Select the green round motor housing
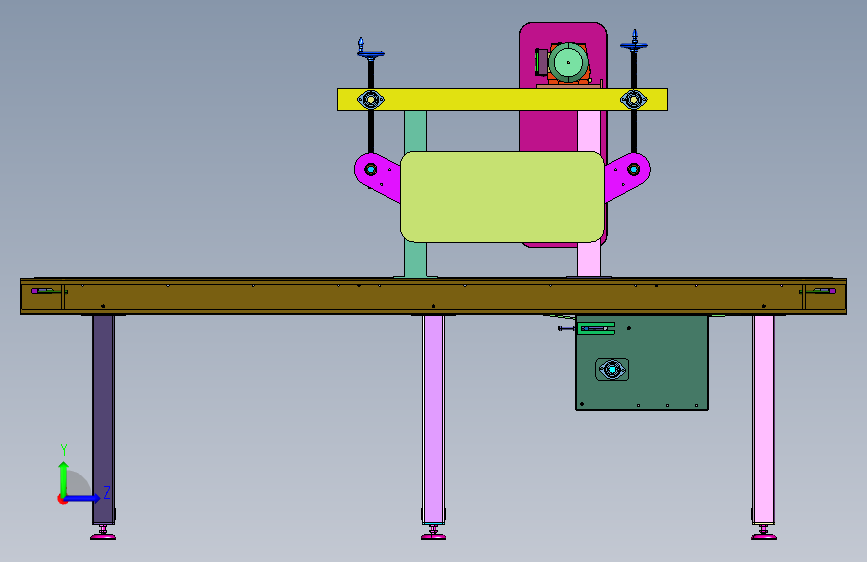The width and height of the screenshot is (867, 562). click(568, 63)
